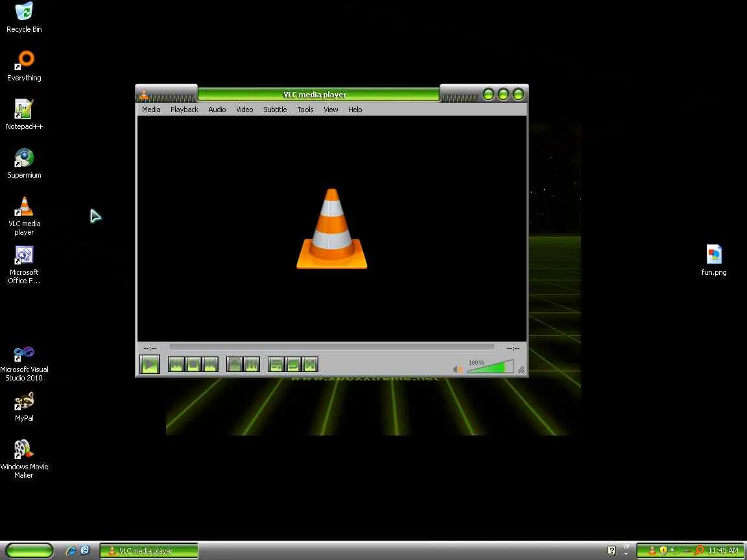This screenshot has width=747, height=560.
Task: Launch Internet Explorer from quick launch
Action: pyautogui.click(x=71, y=550)
